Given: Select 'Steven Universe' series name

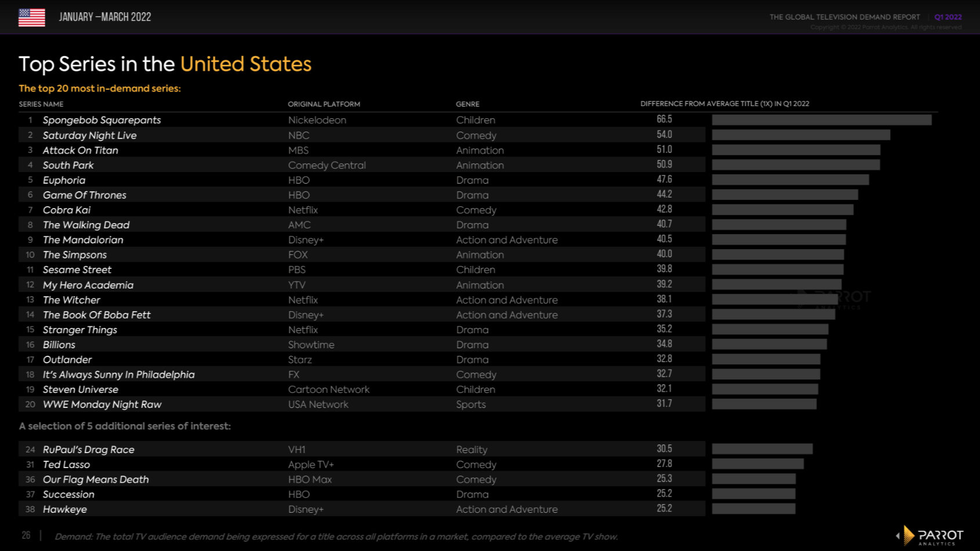Looking at the screenshot, I should pos(81,389).
